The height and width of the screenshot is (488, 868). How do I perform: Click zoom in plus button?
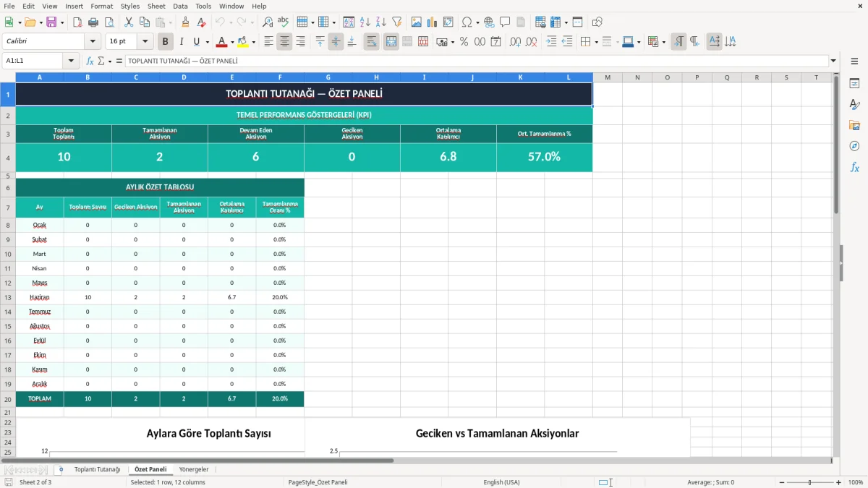(839, 482)
